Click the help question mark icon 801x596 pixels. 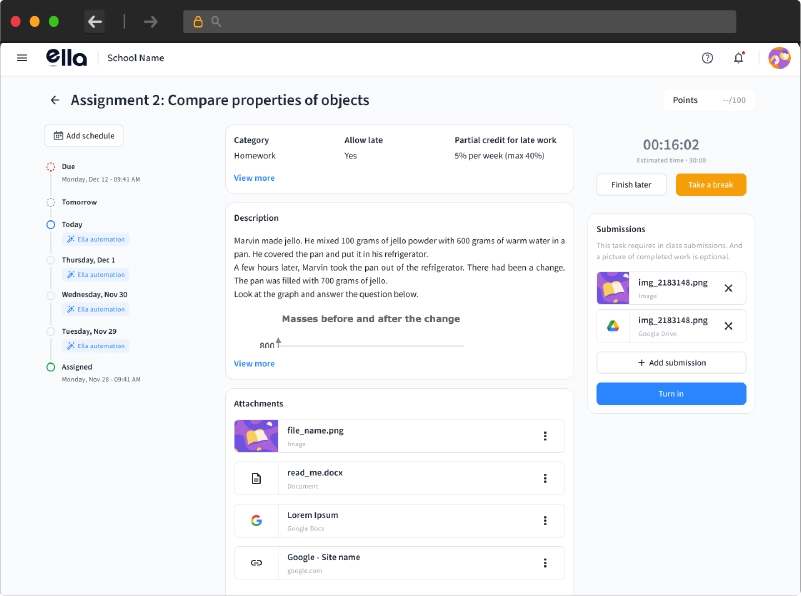click(708, 58)
